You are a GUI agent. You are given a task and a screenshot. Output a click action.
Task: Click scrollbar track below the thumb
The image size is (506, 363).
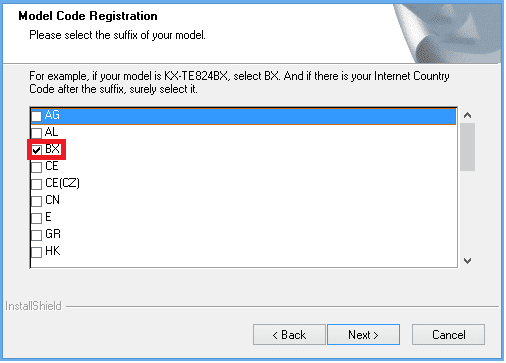467,212
